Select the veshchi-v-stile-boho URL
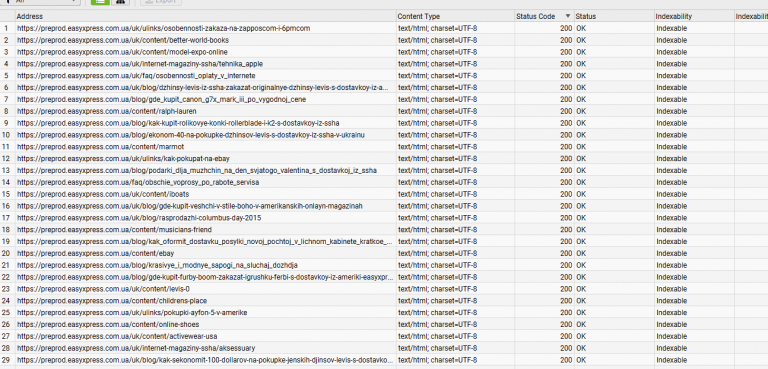 [x=190, y=206]
